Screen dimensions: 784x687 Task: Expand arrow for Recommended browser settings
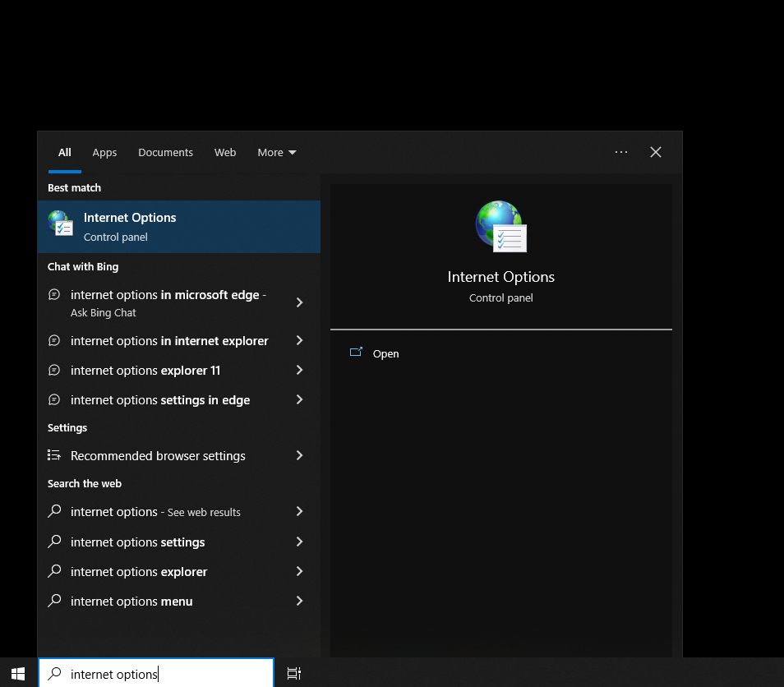point(299,455)
